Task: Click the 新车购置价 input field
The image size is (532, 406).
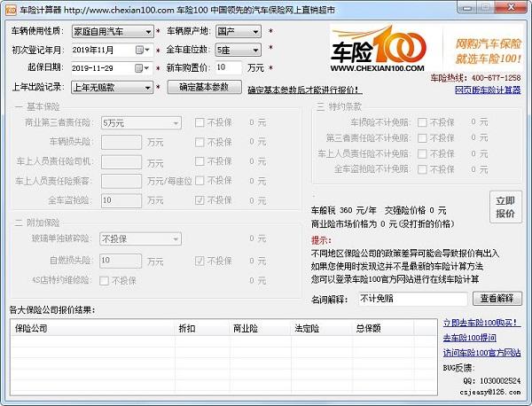Action: pyautogui.click(x=228, y=67)
